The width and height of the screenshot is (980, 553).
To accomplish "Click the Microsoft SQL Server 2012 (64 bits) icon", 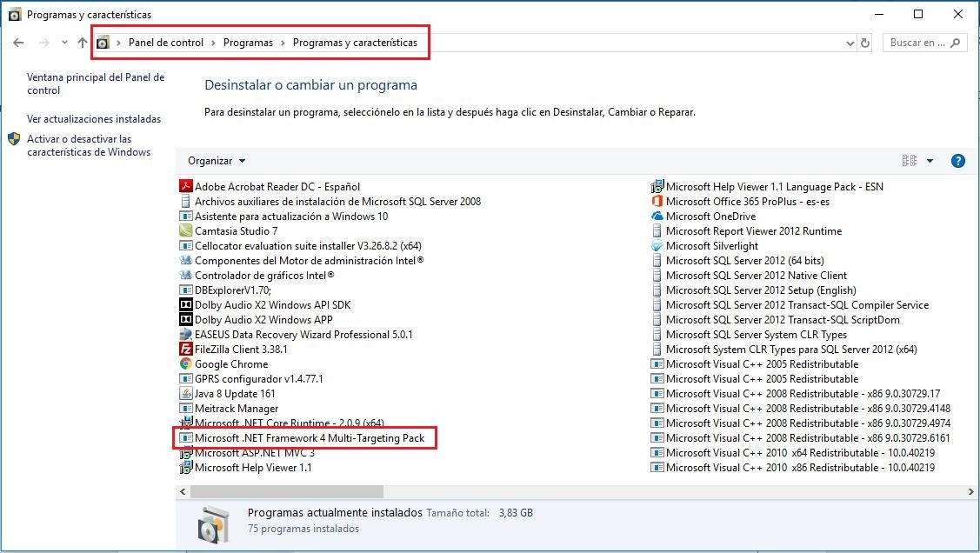I will point(657,261).
